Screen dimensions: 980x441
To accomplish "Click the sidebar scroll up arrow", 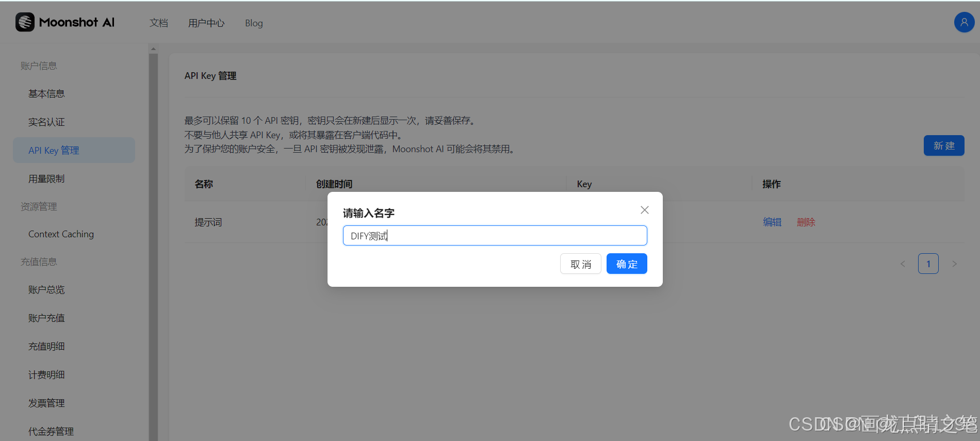I will click(x=153, y=48).
